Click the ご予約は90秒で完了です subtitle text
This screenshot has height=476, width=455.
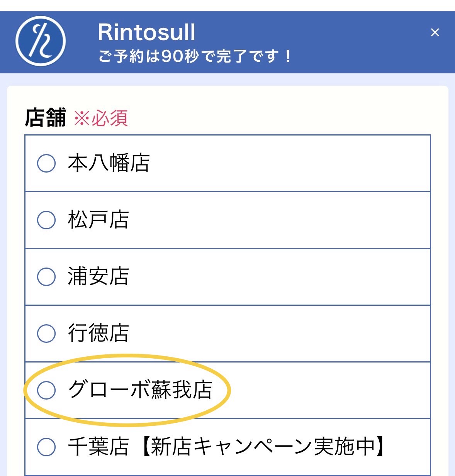pyautogui.click(x=195, y=56)
